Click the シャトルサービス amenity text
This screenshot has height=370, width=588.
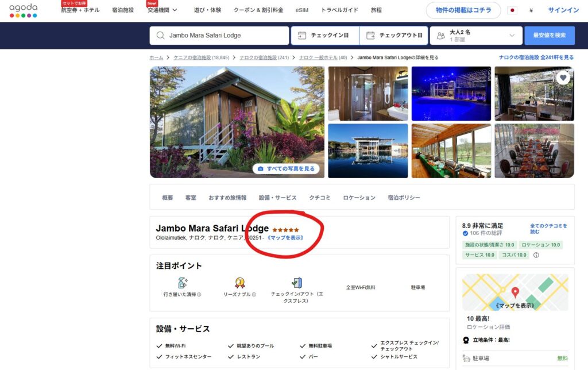399,356
